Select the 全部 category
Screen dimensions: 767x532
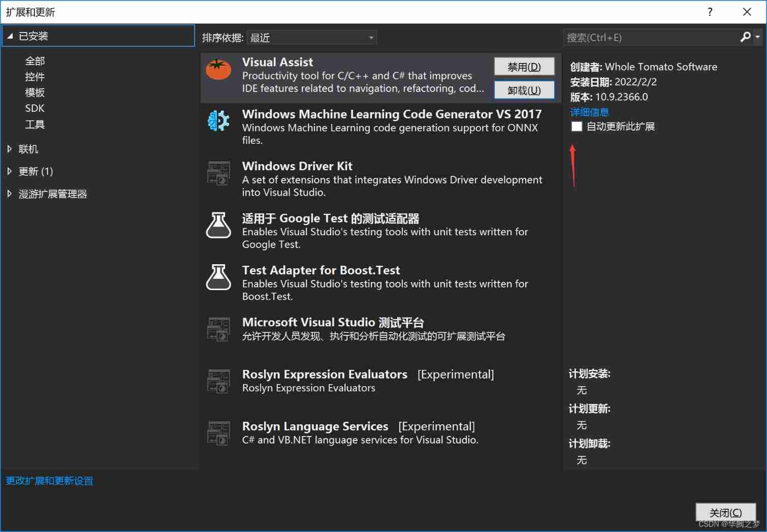point(35,61)
